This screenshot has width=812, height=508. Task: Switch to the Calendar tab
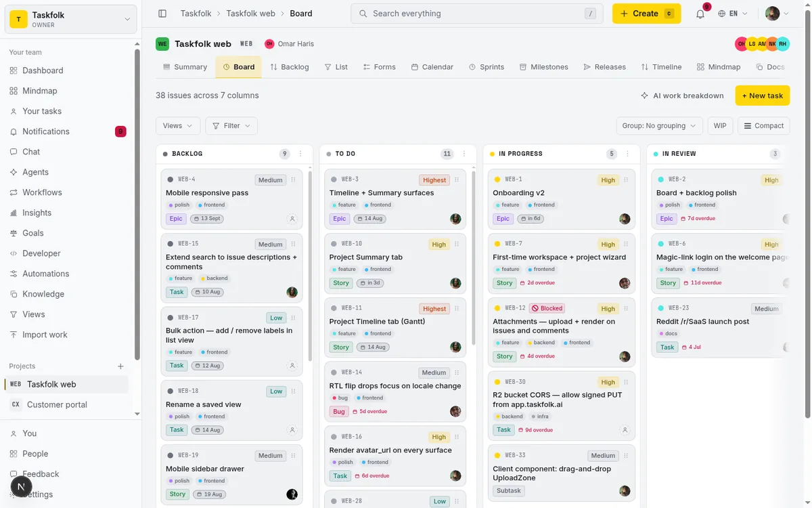point(432,67)
